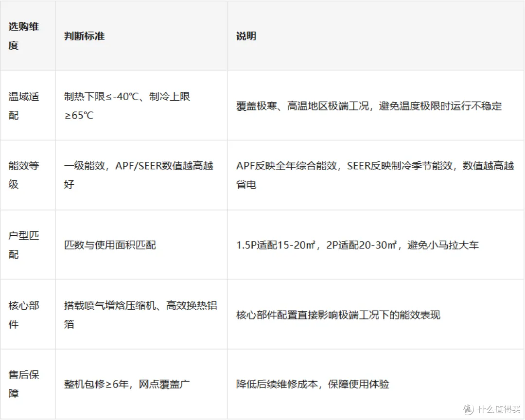Select the cell 搭载喷气增焓压缩机、高效换热铝箔

[141, 314]
